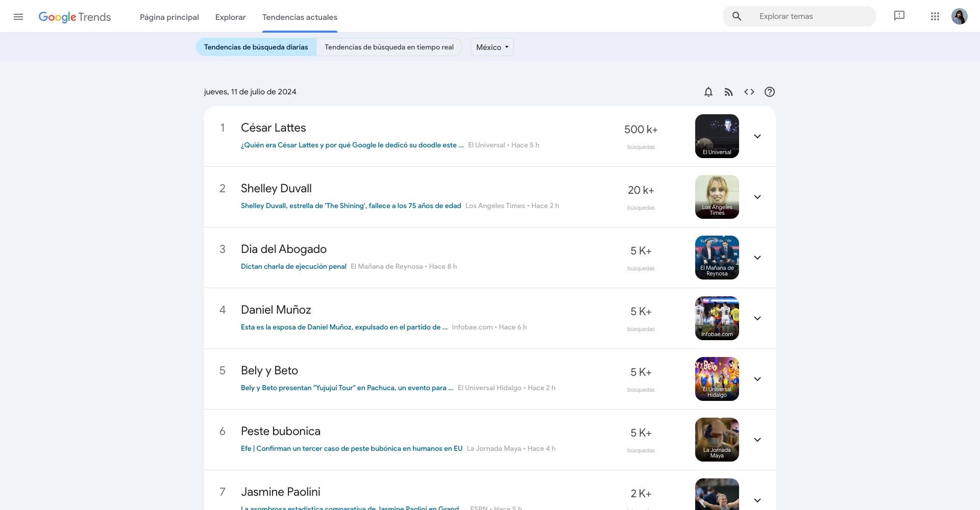Expand the César Lattes trend details
980x510 pixels.
[757, 136]
